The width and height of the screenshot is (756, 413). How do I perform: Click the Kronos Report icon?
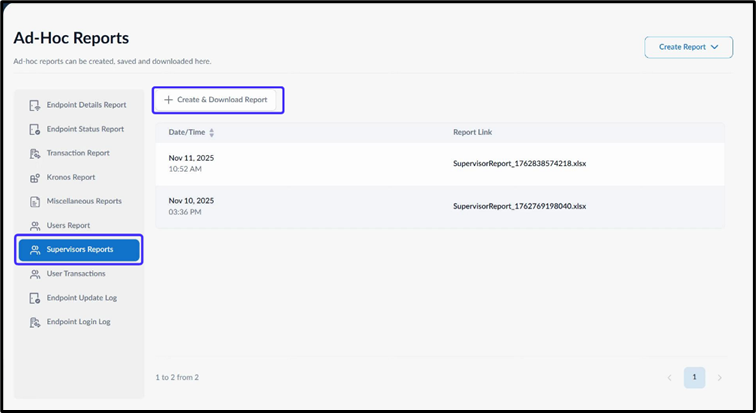tap(35, 178)
